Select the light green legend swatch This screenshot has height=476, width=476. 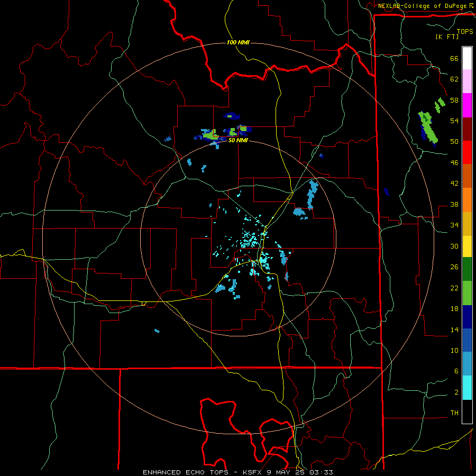(x=467, y=293)
